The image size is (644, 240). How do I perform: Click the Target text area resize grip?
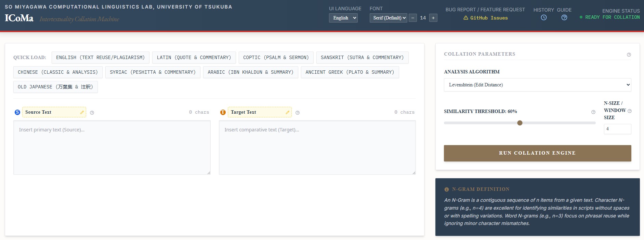tap(414, 173)
